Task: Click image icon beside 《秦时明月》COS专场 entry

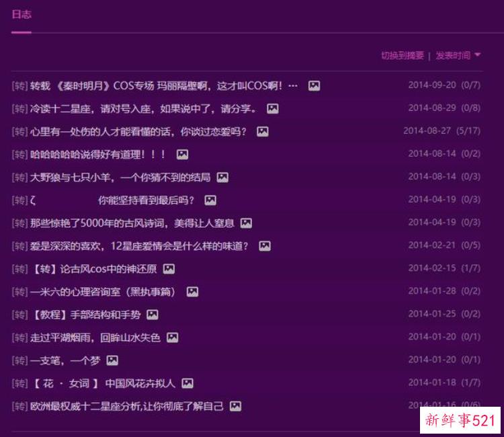Action: [x=314, y=86]
